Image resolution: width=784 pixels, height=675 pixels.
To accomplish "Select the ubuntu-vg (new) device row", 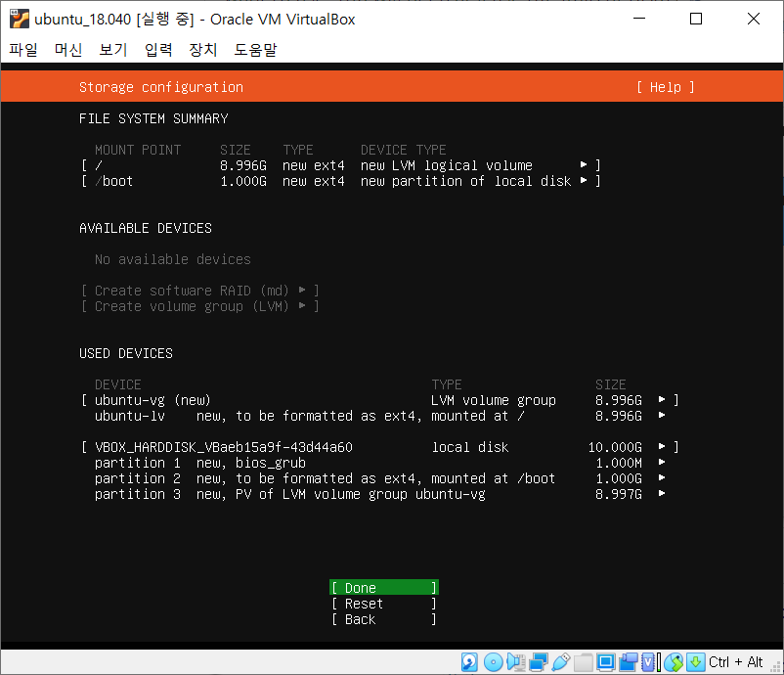I will point(380,400).
